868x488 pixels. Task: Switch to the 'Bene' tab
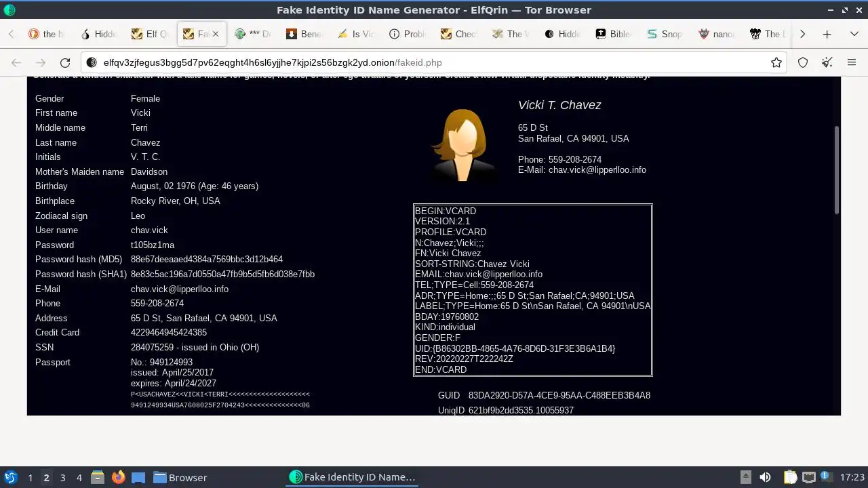[304, 34]
